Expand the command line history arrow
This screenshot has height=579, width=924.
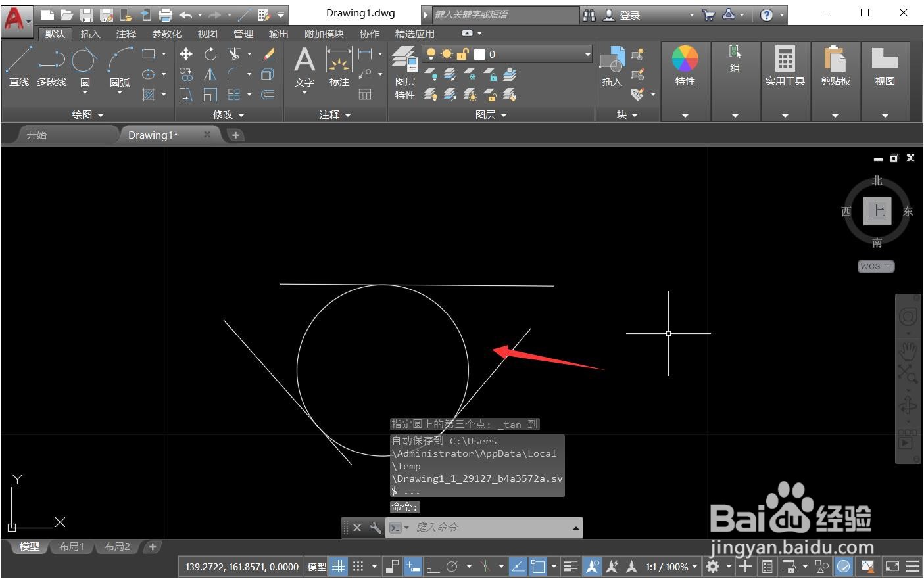(576, 528)
